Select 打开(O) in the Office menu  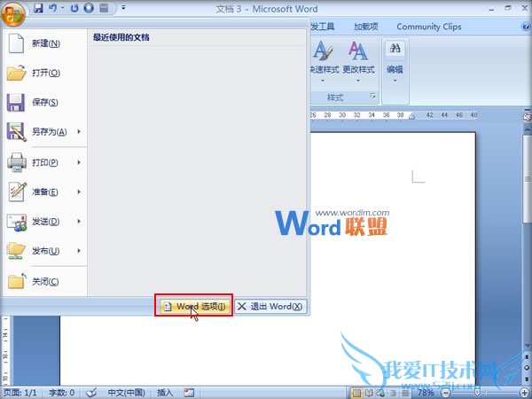pos(44,73)
